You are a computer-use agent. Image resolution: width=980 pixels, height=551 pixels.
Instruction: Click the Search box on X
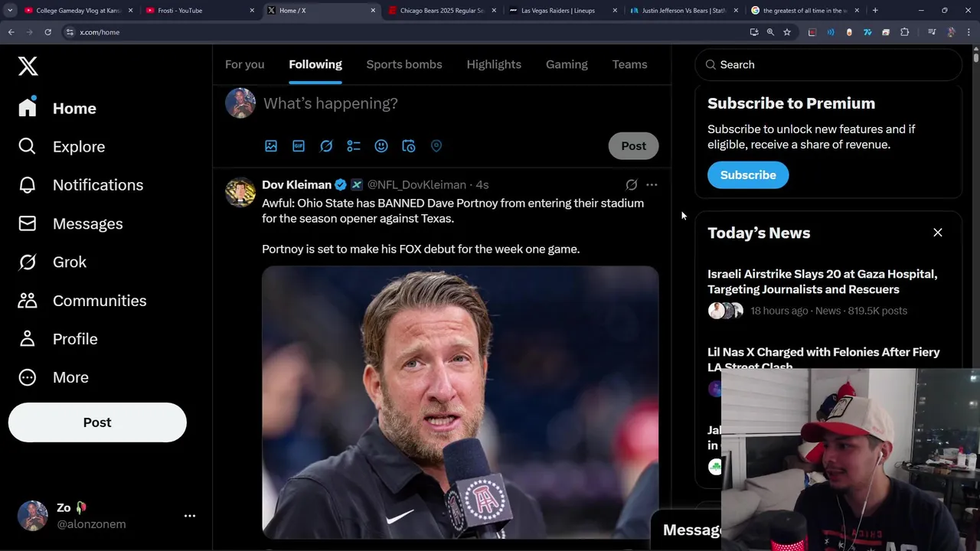click(x=828, y=64)
